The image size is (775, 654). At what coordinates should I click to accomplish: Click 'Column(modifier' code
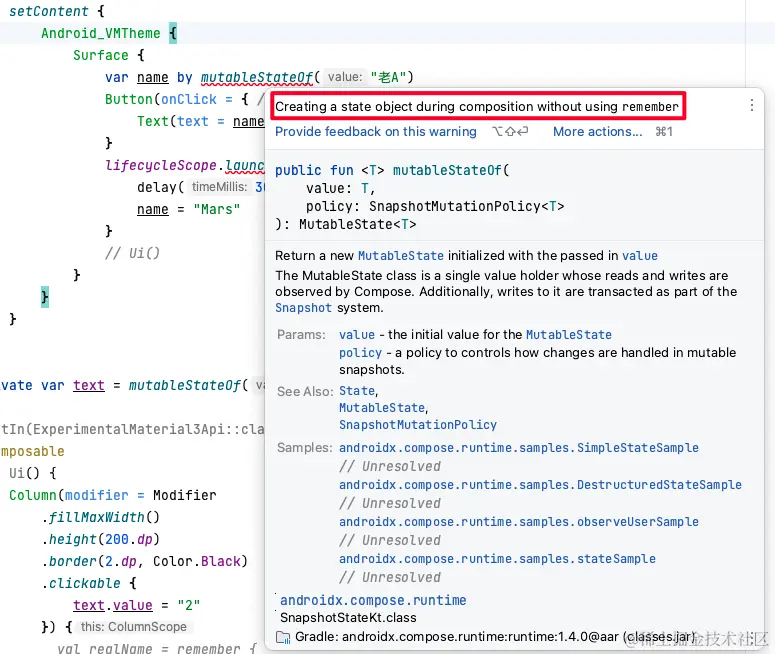click(69, 495)
